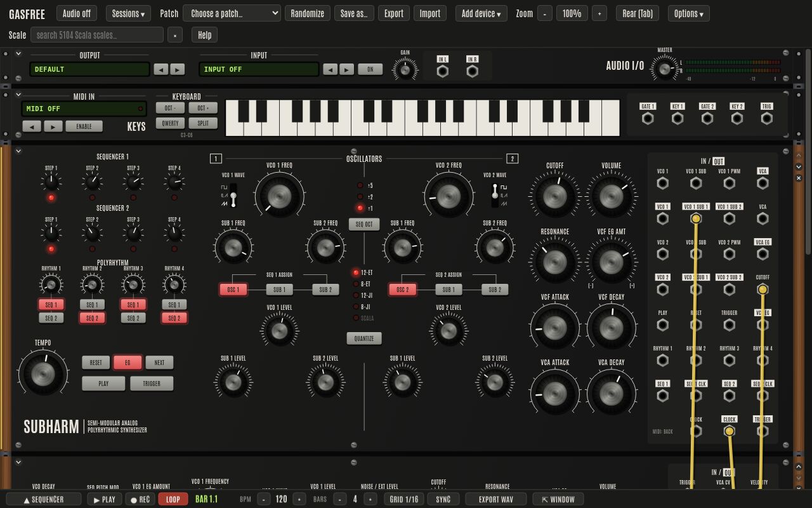Click the Export WAV button

pos(496,499)
